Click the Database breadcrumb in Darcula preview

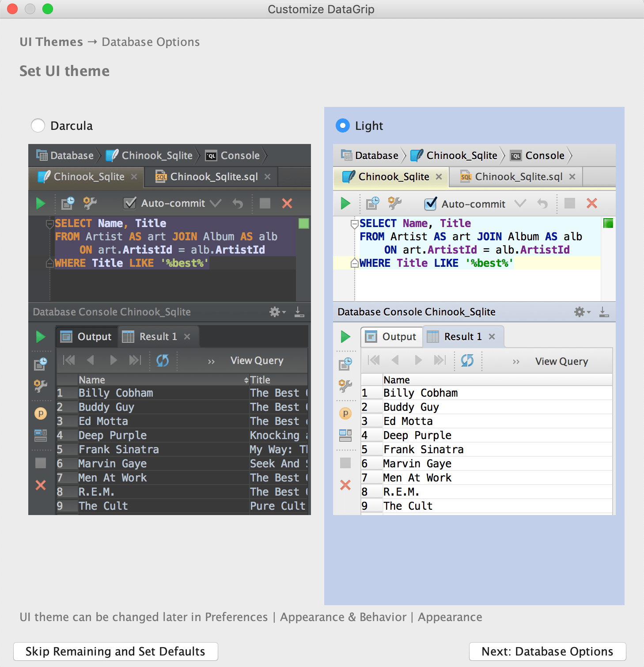coord(65,155)
